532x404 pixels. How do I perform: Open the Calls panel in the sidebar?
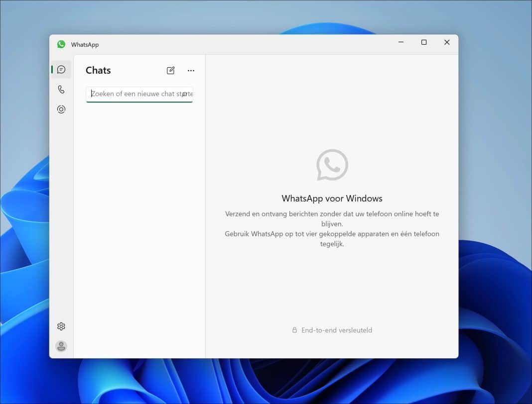61,89
